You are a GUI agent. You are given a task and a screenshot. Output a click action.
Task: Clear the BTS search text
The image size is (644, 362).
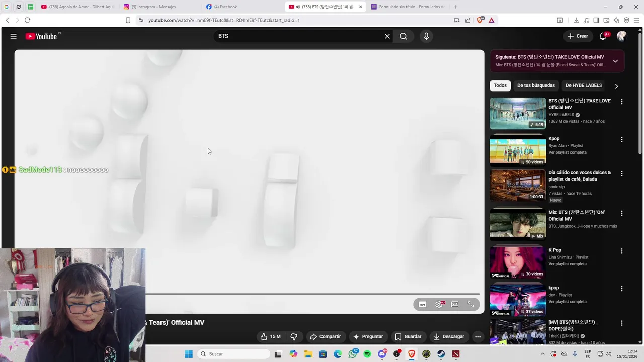tap(387, 36)
